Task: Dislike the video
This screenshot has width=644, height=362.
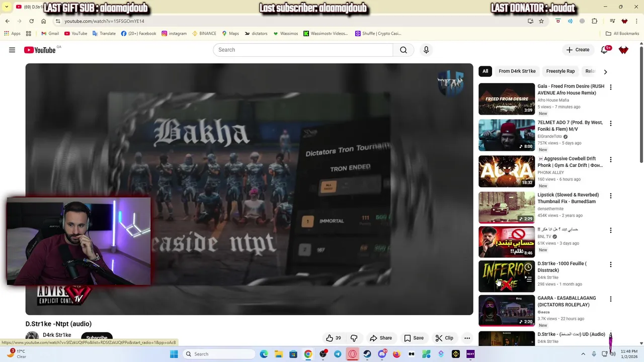Action: pos(354,338)
